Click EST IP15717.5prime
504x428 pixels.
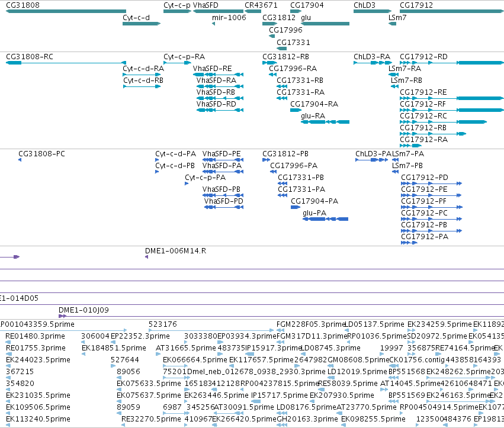(256, 401)
